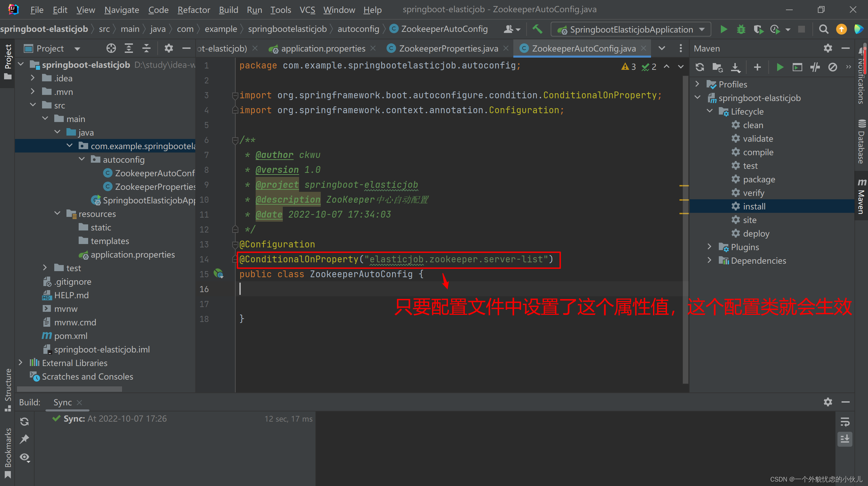868x486 pixels.
Task: Close the ZookeeperAutoConfig.java tab
Action: (x=644, y=48)
